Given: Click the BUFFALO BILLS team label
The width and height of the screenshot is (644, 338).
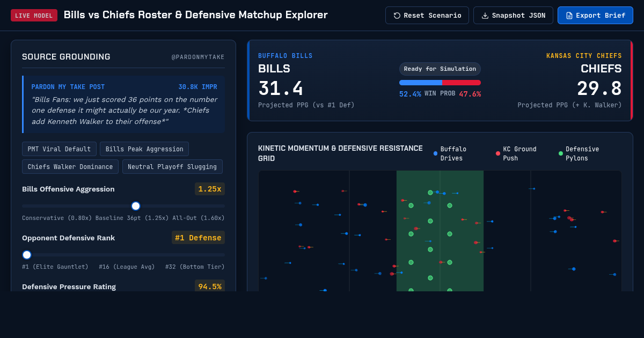Looking at the screenshot, I should 286,56.
